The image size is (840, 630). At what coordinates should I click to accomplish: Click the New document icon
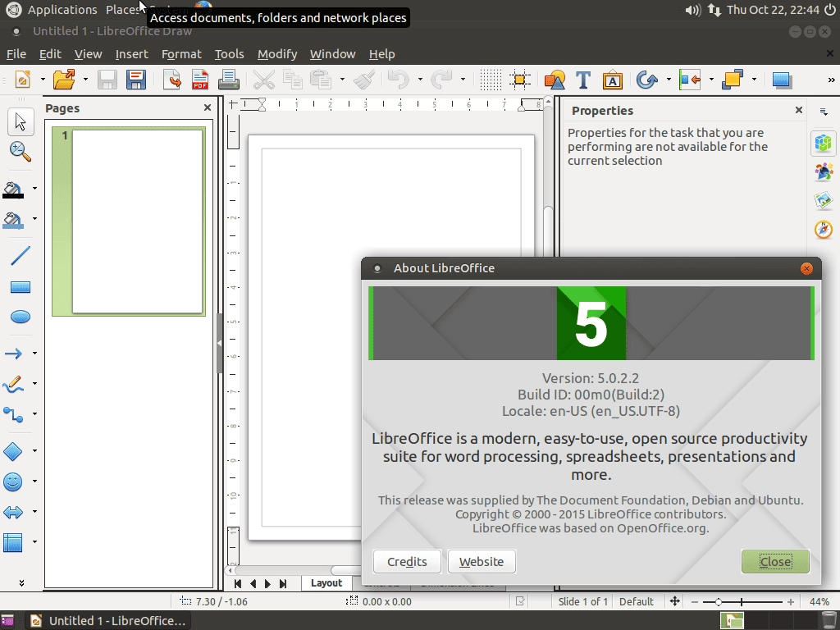(x=22, y=80)
